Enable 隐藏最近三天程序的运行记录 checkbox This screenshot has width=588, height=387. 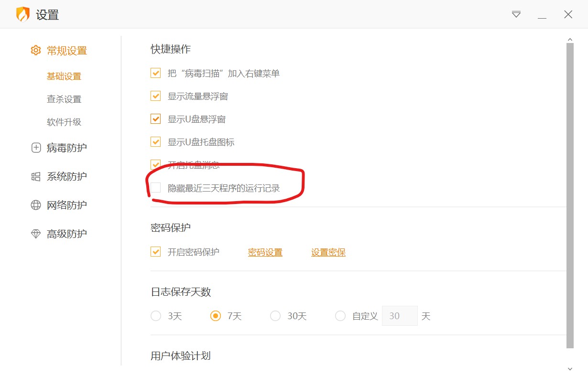(155, 188)
